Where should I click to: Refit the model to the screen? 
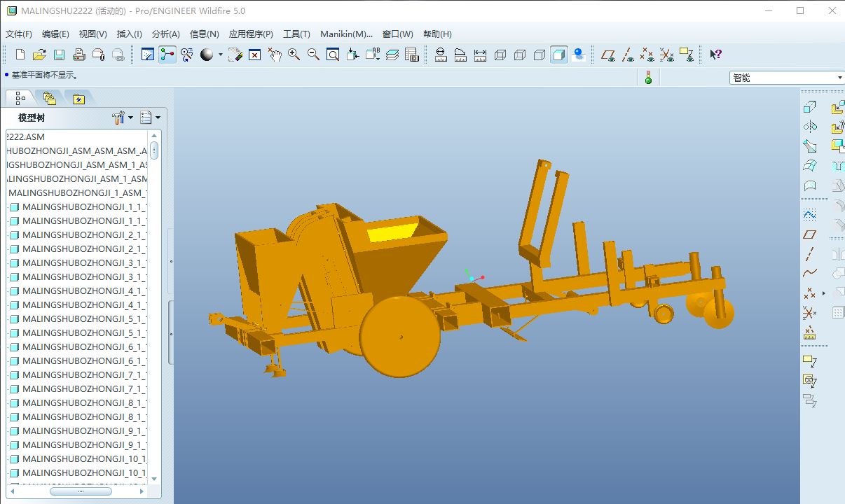[x=333, y=55]
